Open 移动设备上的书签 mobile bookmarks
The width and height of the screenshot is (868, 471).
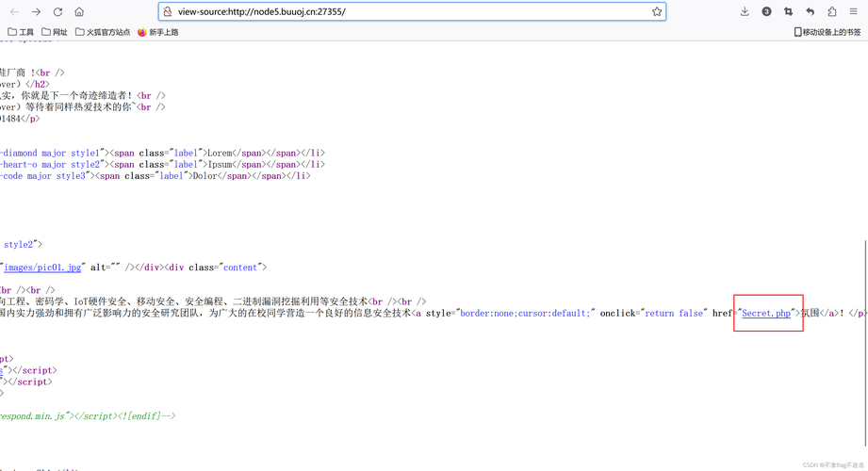click(827, 32)
